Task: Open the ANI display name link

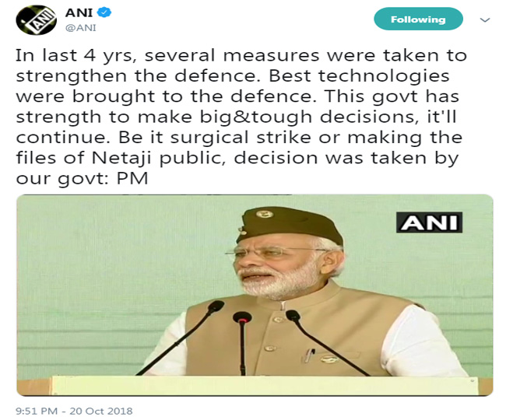Action: click(x=79, y=13)
